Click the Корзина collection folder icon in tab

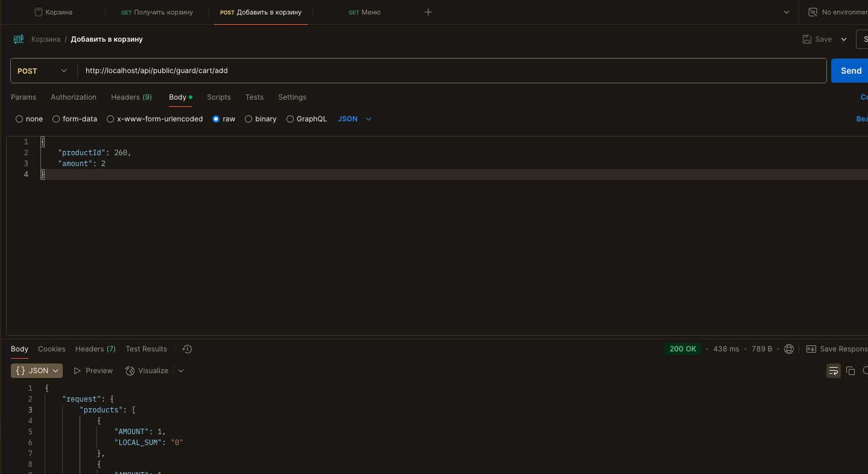click(39, 12)
